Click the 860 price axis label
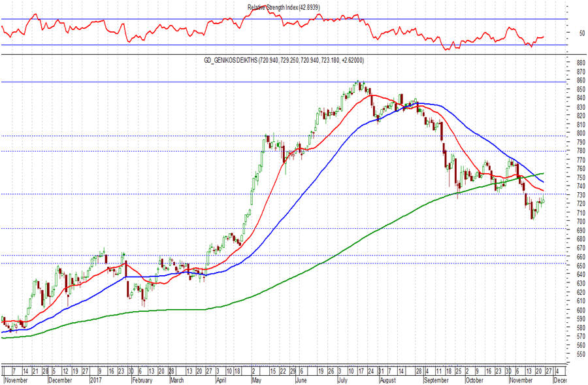This screenshot has height=385, width=588. click(581, 80)
